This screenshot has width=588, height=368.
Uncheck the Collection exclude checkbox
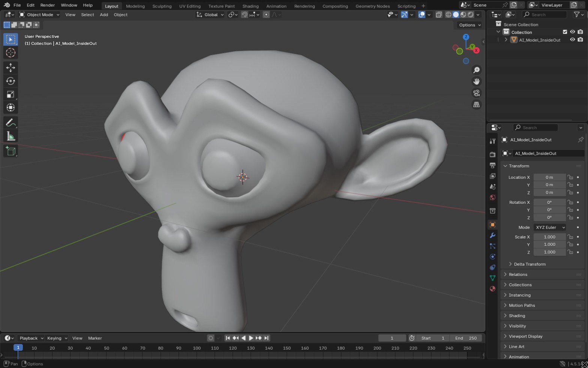pyautogui.click(x=565, y=32)
